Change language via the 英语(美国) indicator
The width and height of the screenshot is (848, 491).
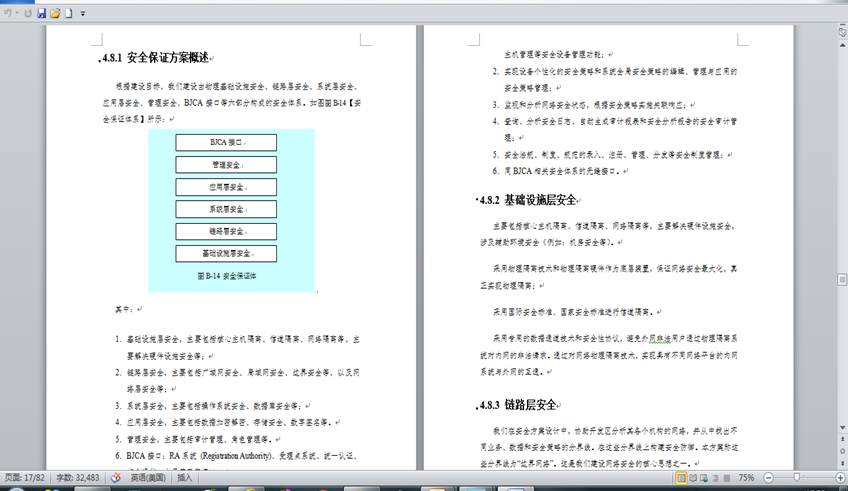click(x=148, y=478)
